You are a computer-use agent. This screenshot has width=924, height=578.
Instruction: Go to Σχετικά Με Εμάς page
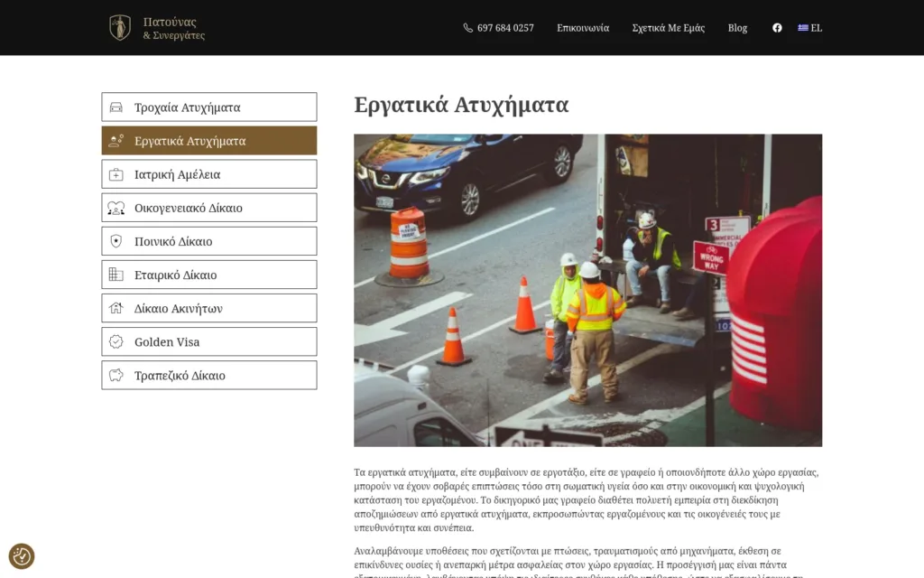pyautogui.click(x=668, y=28)
